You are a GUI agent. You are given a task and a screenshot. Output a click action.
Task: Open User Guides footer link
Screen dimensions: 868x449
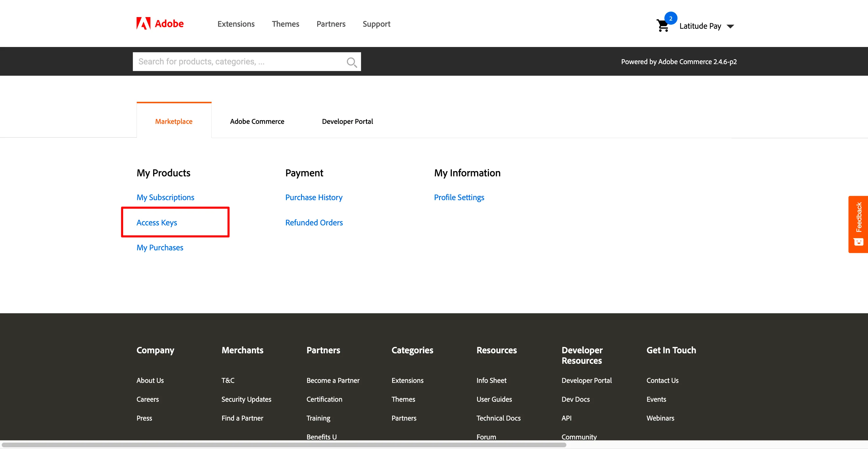[x=494, y=399]
